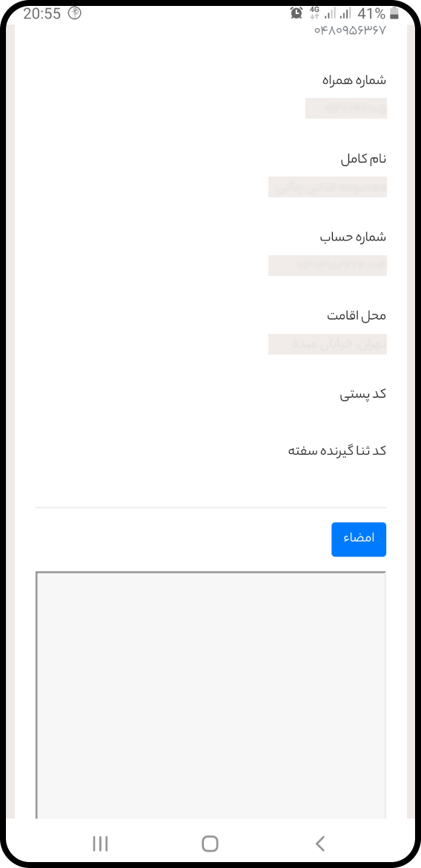
Task: Select the blurred field under شماره حساب
Action: (328, 266)
